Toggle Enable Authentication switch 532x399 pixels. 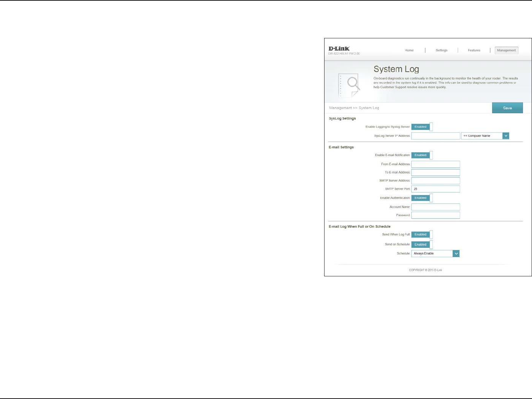[422, 198]
